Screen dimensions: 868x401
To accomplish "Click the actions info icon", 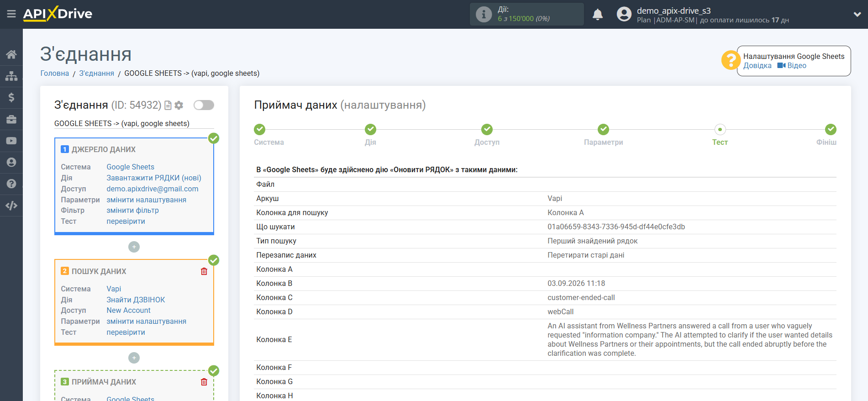I will pyautogui.click(x=484, y=14).
